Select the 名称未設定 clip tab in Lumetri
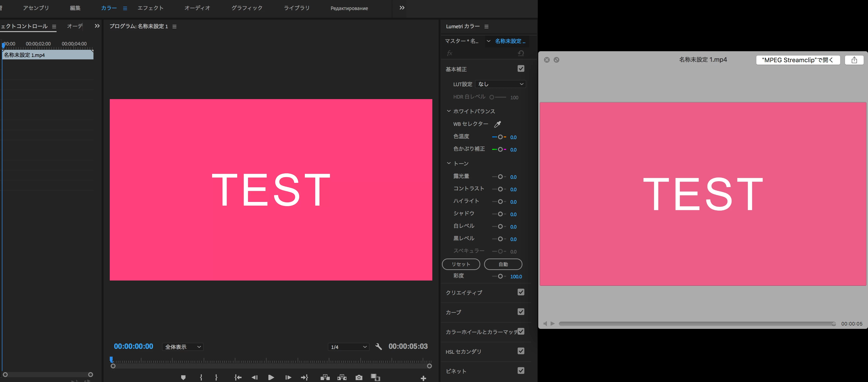The width and height of the screenshot is (868, 382). 510,41
